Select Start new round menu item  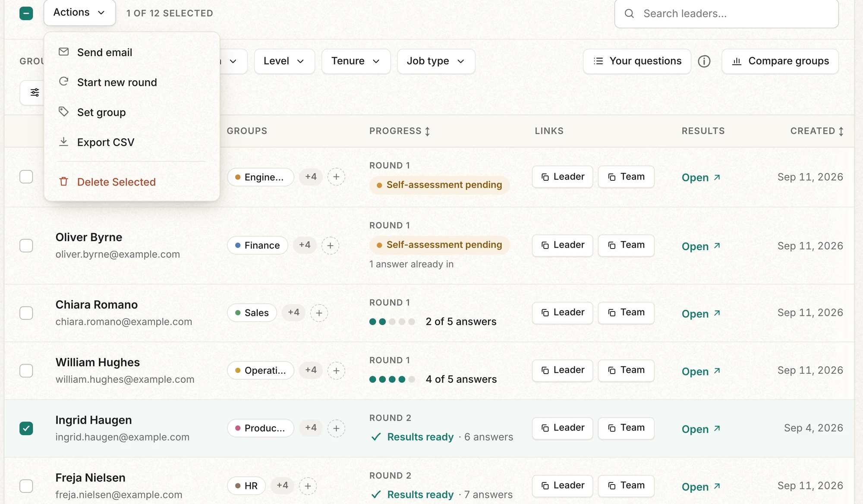132,82
